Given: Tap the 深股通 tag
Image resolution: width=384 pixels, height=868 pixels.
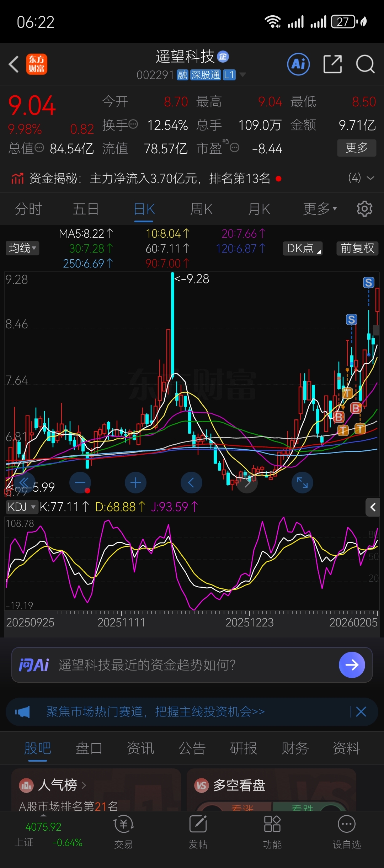Looking at the screenshot, I should pyautogui.click(x=206, y=75).
